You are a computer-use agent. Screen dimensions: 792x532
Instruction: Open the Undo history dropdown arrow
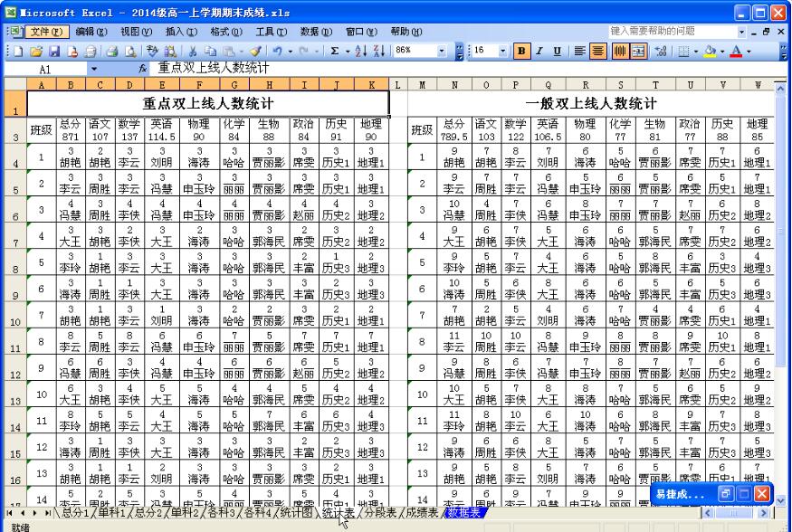tap(290, 51)
